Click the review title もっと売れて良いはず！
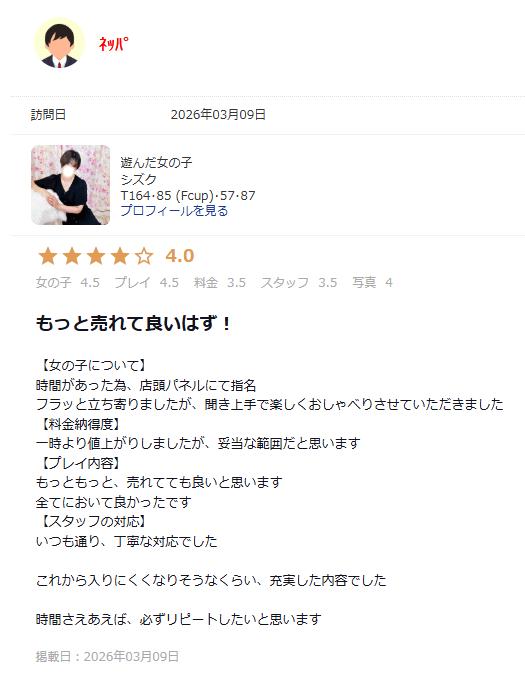Viewport: 525px width, 676px height. click(134, 323)
